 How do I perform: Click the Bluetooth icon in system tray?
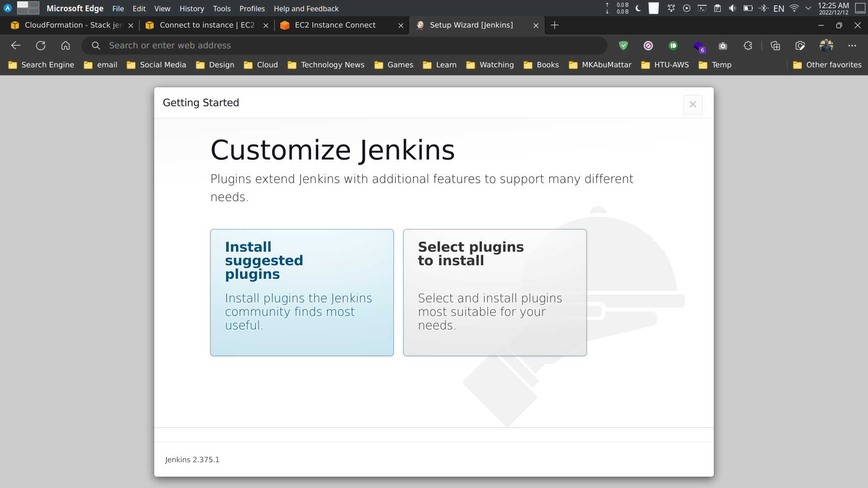click(x=764, y=8)
